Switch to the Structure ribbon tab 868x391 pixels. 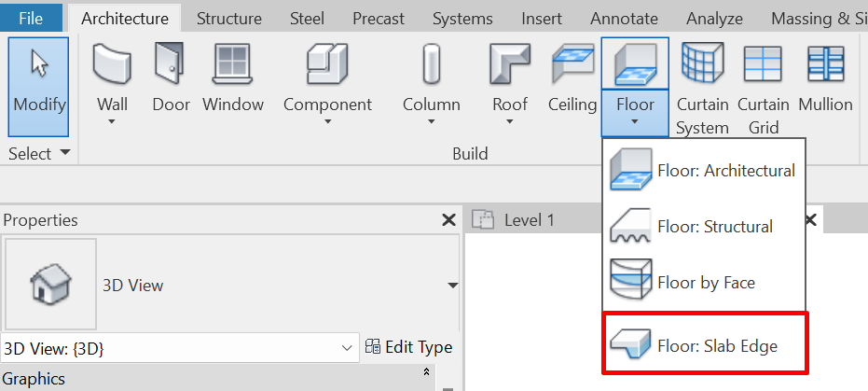229,19
